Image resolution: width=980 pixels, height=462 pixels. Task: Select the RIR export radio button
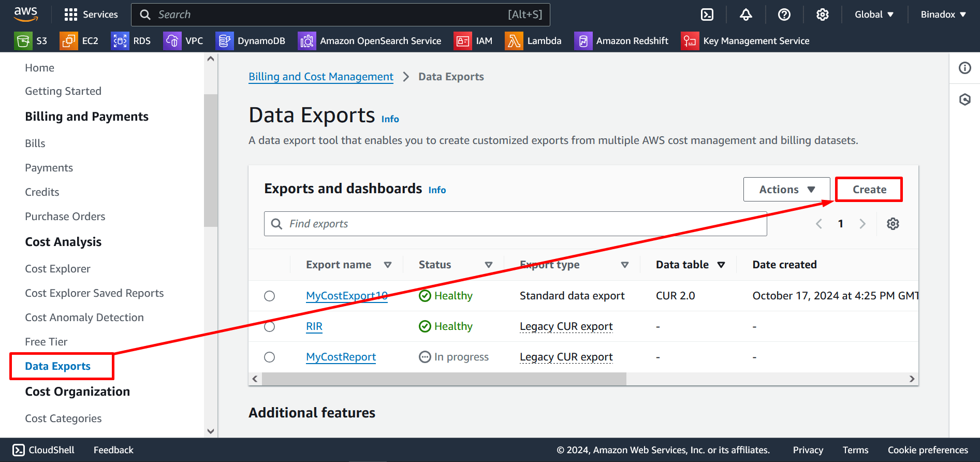coord(269,326)
